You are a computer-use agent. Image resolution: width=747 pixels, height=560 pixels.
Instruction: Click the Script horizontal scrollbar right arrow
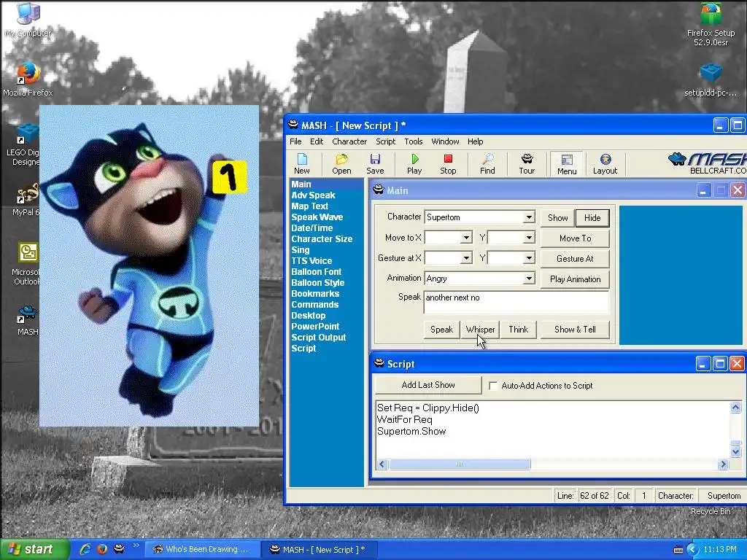point(723,464)
